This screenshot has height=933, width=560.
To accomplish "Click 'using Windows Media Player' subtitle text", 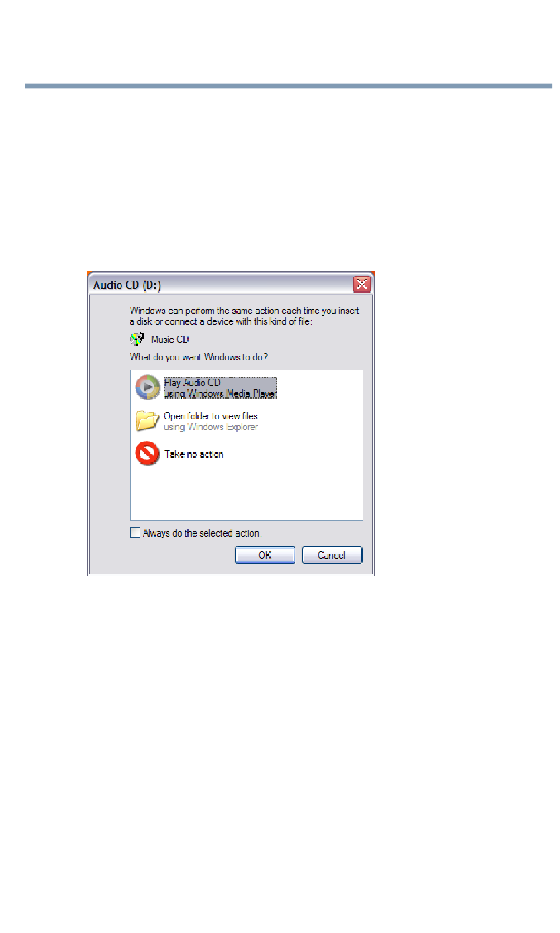I will (x=220, y=393).
